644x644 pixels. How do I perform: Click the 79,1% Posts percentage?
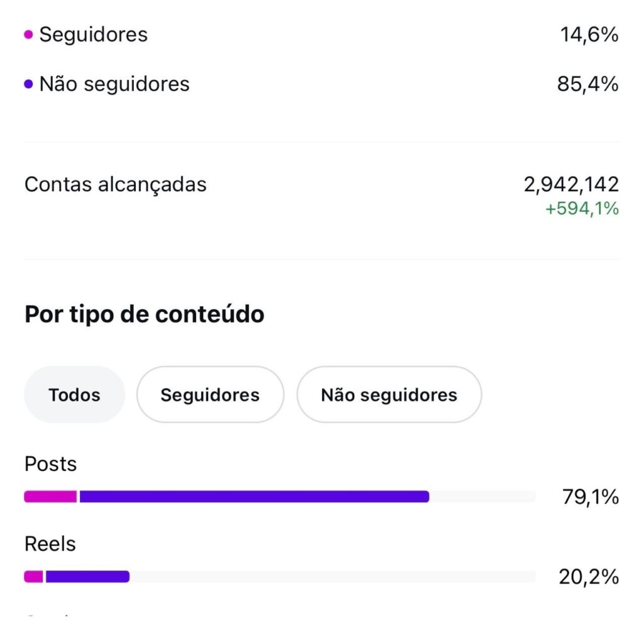[x=590, y=497]
